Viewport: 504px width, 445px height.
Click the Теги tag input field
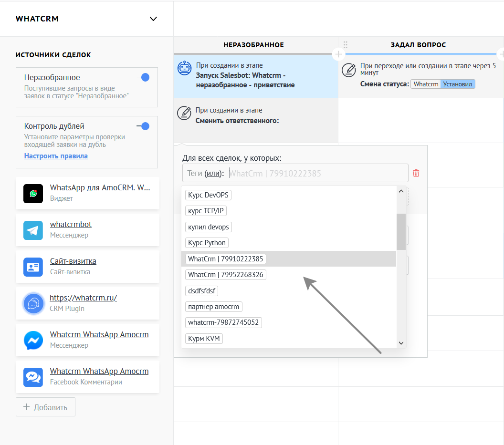click(295, 173)
